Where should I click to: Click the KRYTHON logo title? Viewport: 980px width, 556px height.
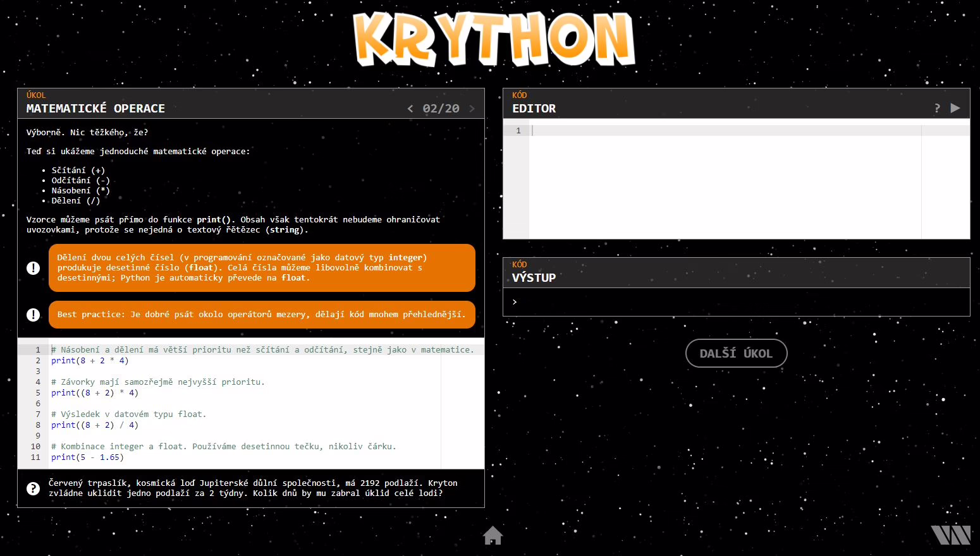click(x=494, y=39)
